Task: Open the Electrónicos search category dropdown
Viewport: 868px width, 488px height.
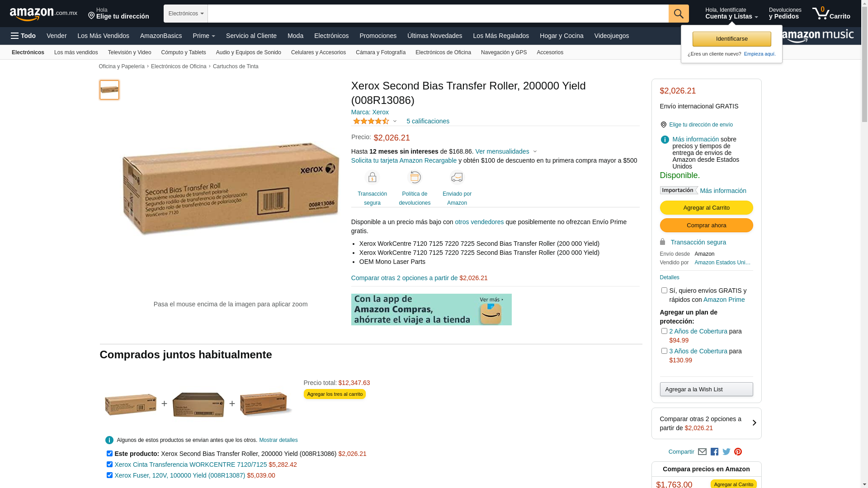Action: pyautogui.click(x=186, y=14)
